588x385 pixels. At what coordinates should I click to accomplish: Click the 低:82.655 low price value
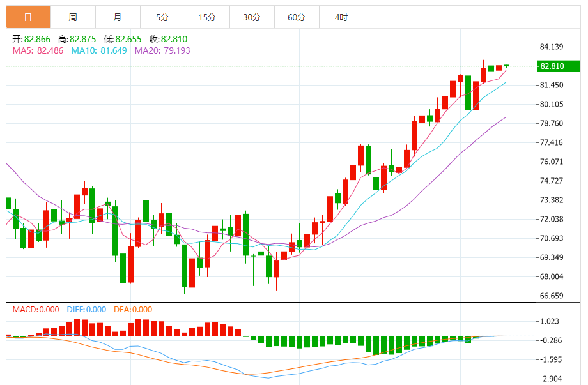pyautogui.click(x=123, y=39)
